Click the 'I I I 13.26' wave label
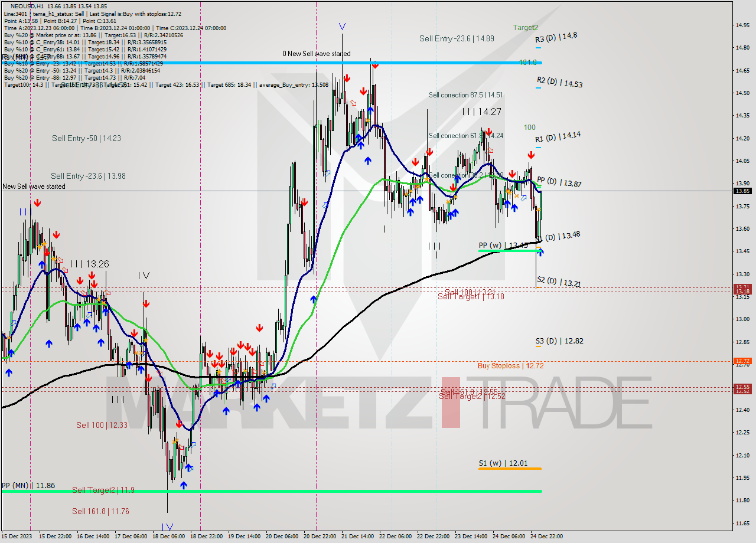This screenshot has width=756, height=543. [89, 264]
